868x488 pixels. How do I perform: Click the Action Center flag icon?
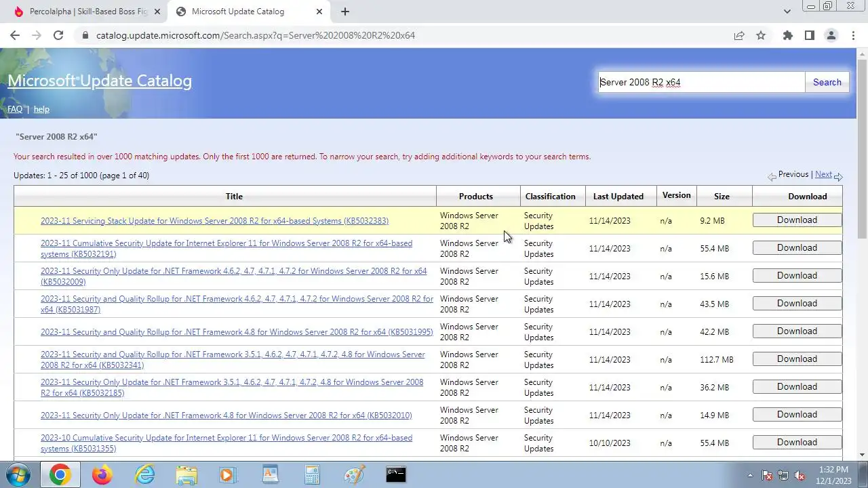(x=767, y=475)
